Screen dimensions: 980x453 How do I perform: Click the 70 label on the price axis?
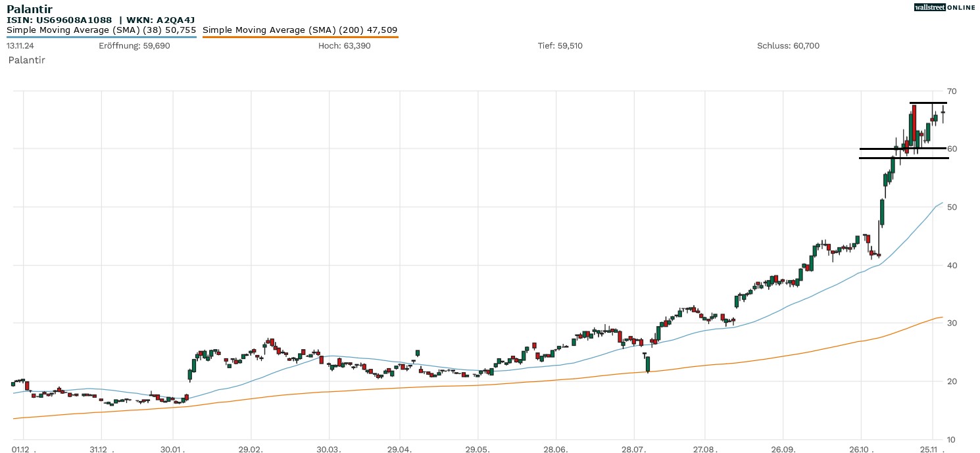pyautogui.click(x=951, y=91)
